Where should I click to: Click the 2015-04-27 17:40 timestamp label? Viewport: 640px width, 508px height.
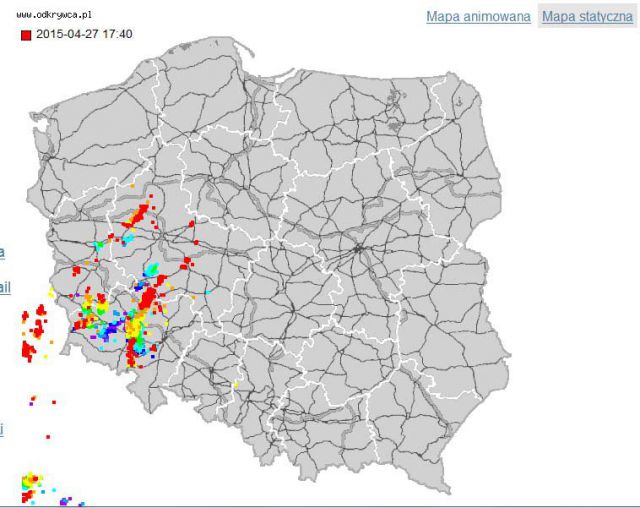click(84, 35)
